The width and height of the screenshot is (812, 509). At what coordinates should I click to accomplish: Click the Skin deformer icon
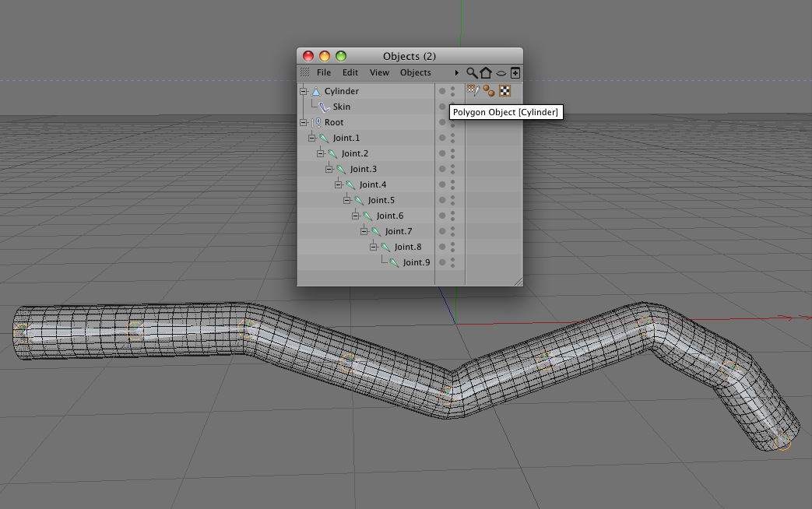point(324,107)
